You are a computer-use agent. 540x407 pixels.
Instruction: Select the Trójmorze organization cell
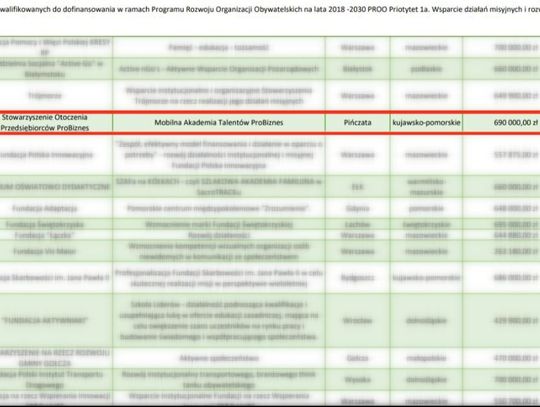tap(45, 95)
